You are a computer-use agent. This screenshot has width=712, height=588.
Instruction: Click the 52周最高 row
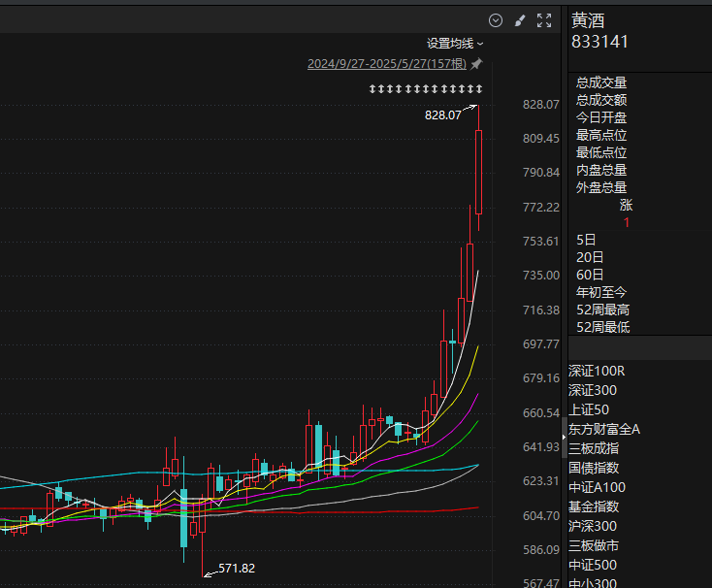click(x=603, y=310)
